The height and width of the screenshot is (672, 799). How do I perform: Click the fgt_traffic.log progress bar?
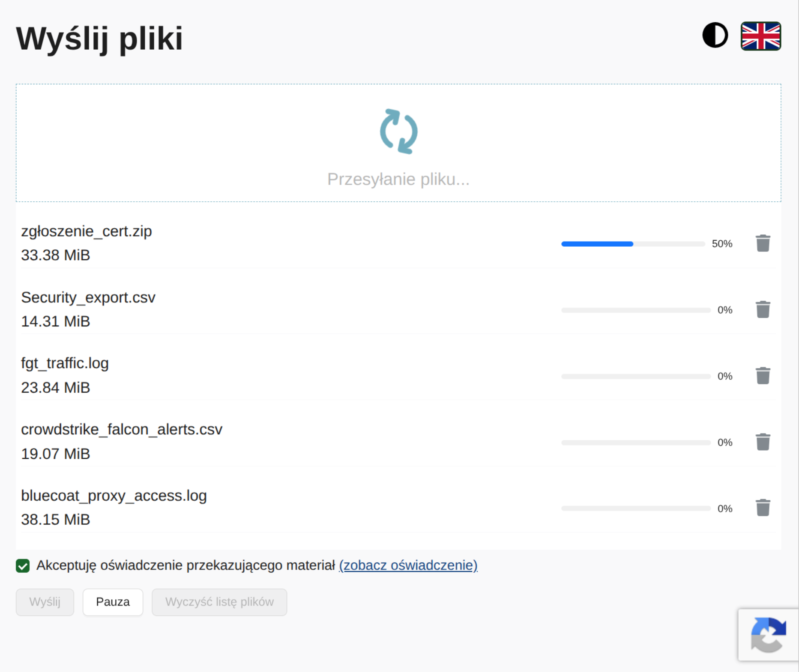point(636,376)
